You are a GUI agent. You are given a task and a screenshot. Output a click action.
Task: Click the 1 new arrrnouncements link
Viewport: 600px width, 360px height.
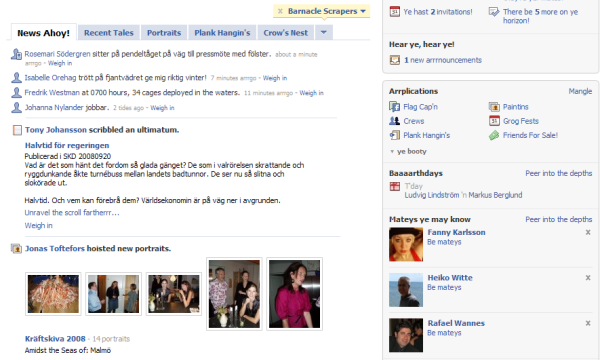443,60
